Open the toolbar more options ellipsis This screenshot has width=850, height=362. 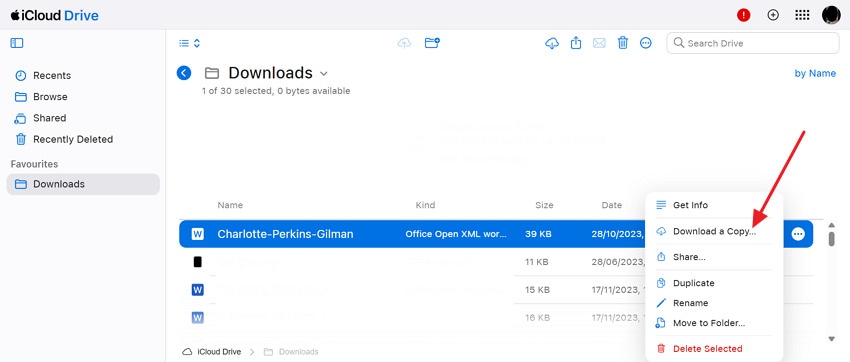click(646, 43)
